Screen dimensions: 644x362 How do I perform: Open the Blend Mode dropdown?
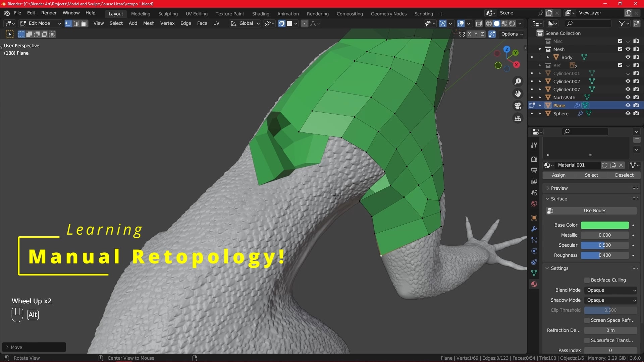[610, 290]
